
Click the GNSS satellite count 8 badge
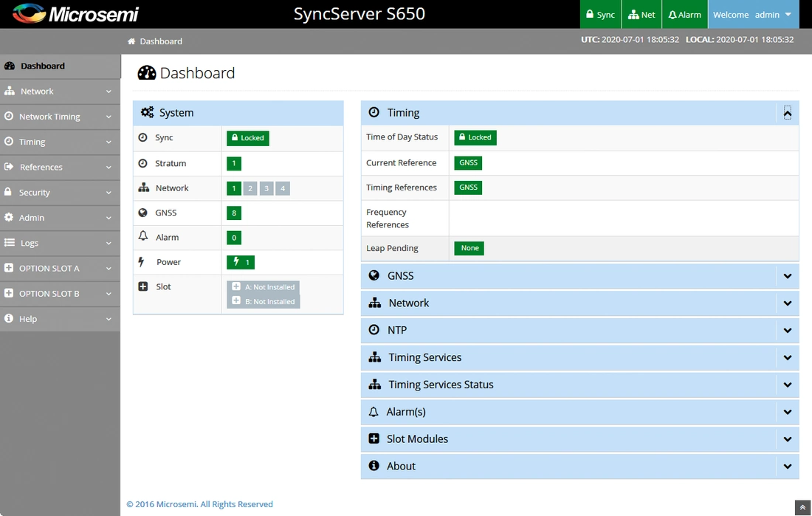point(234,213)
